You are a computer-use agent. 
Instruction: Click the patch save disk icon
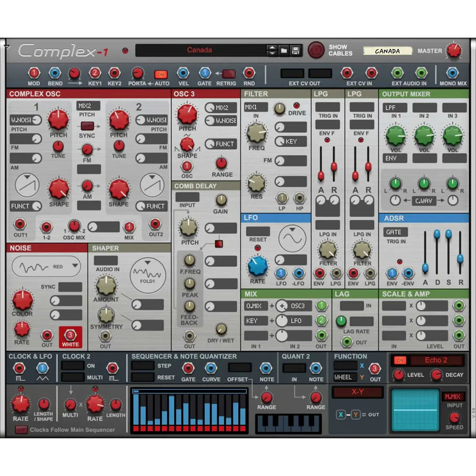click(x=296, y=50)
